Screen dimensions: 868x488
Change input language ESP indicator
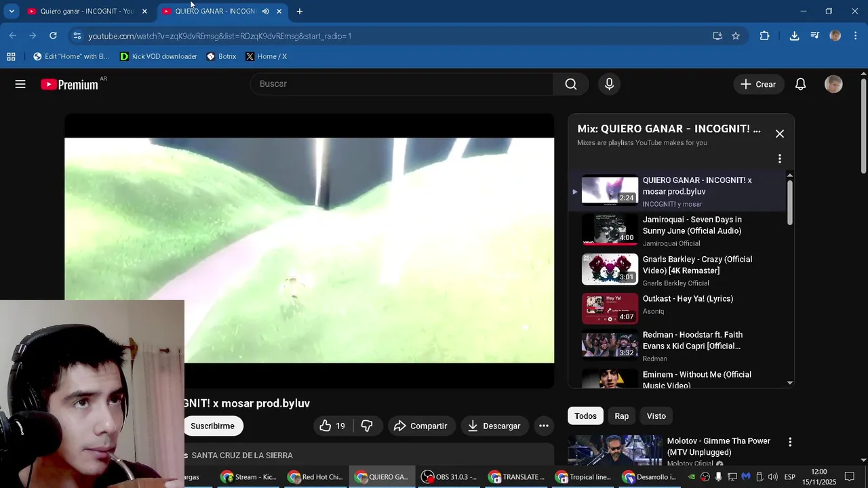[790, 477]
